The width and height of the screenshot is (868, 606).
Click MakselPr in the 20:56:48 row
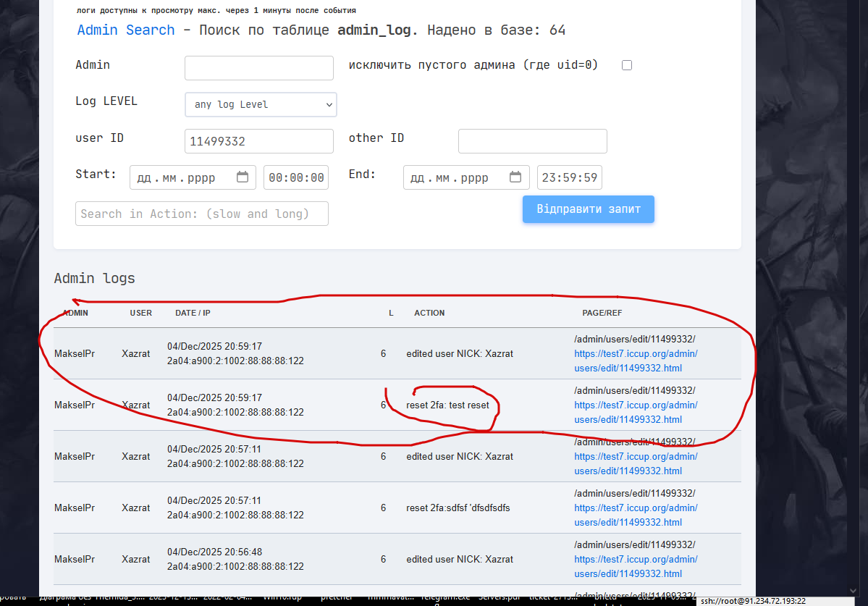pos(74,560)
